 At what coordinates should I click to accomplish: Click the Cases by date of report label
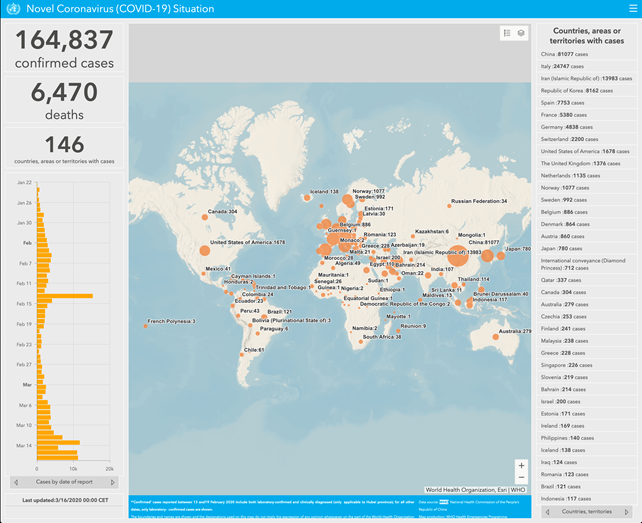(64, 482)
